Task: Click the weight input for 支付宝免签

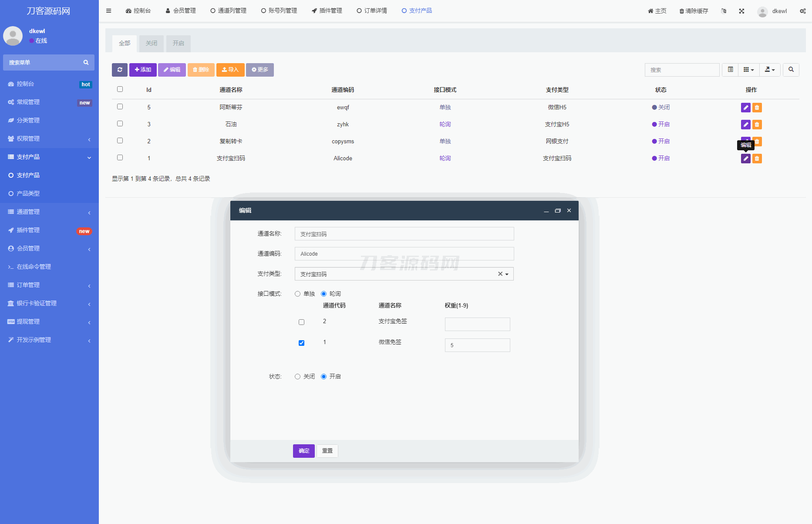Action: coord(477,324)
